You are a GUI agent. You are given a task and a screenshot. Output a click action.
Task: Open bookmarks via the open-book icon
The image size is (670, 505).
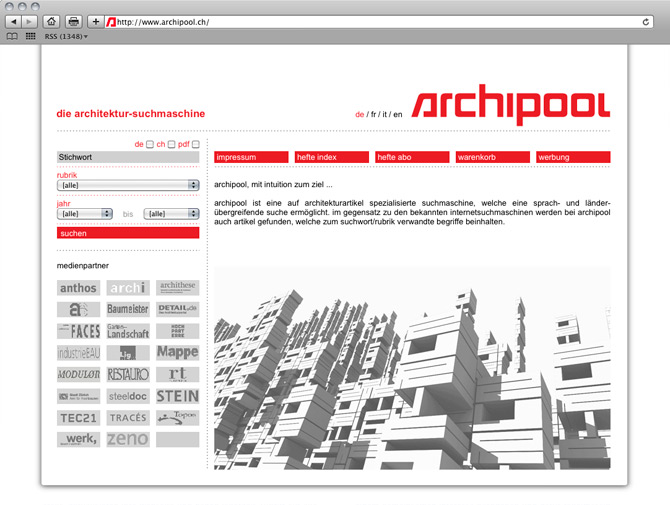click(x=12, y=36)
